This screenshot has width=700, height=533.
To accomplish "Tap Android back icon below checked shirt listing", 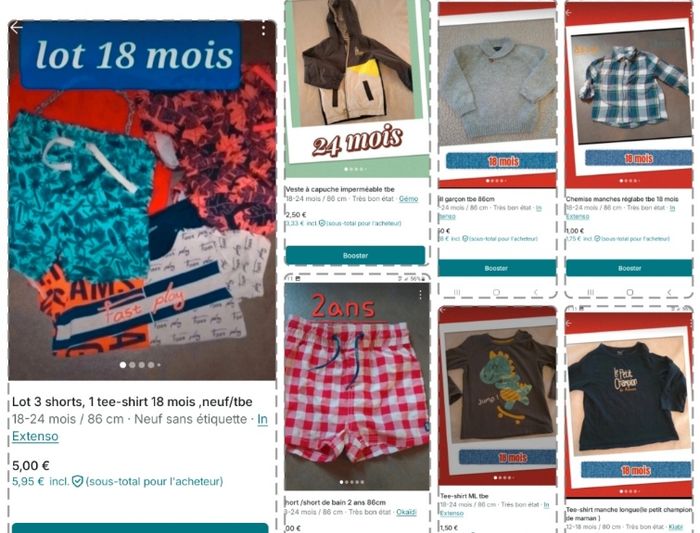I will click(x=669, y=292).
